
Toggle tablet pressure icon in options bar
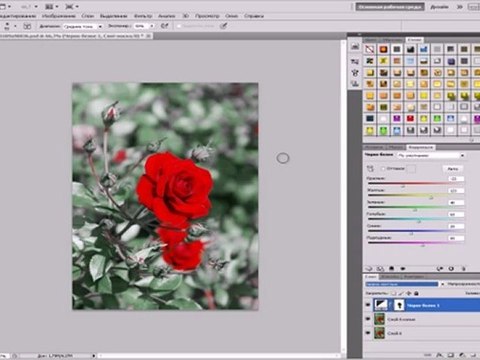(x=224, y=26)
